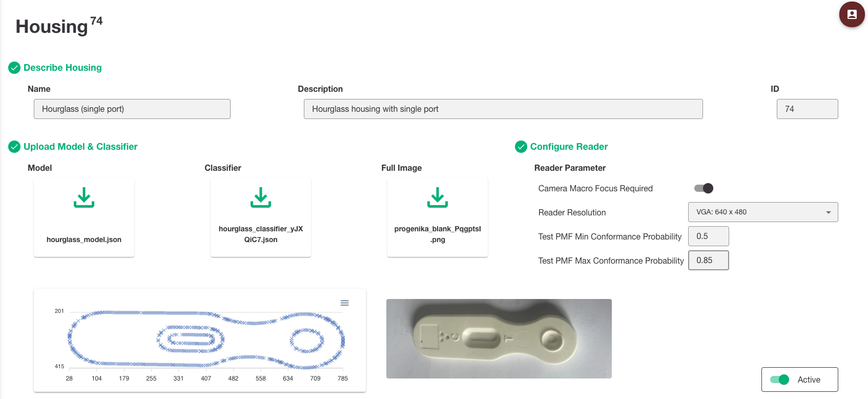Click the Configure Reader section heading
Screen dimensions: 868x399
[x=569, y=147]
